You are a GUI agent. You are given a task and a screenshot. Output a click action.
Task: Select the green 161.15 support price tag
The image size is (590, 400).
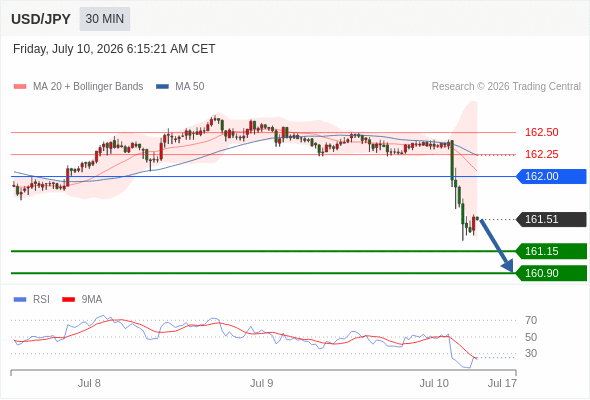click(x=551, y=251)
